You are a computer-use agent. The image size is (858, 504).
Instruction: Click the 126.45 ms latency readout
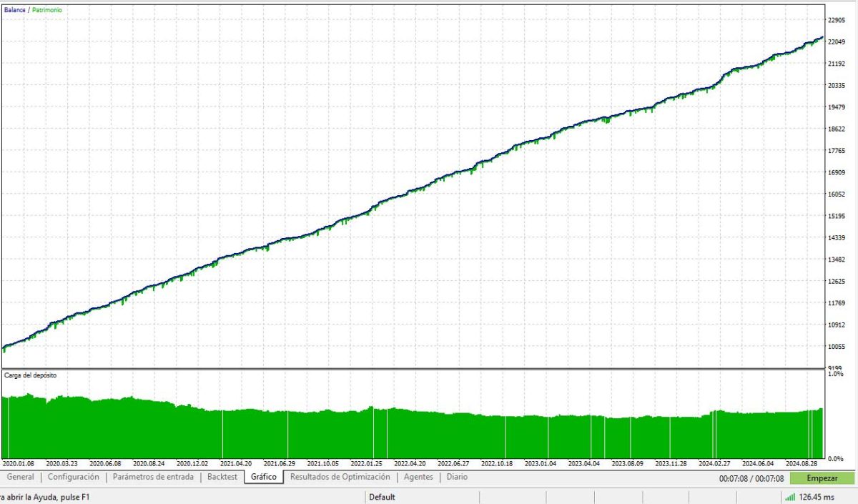817,497
